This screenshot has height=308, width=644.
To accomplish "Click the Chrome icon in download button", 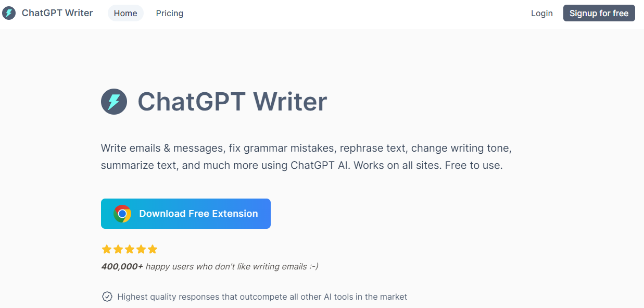I will (x=122, y=214).
